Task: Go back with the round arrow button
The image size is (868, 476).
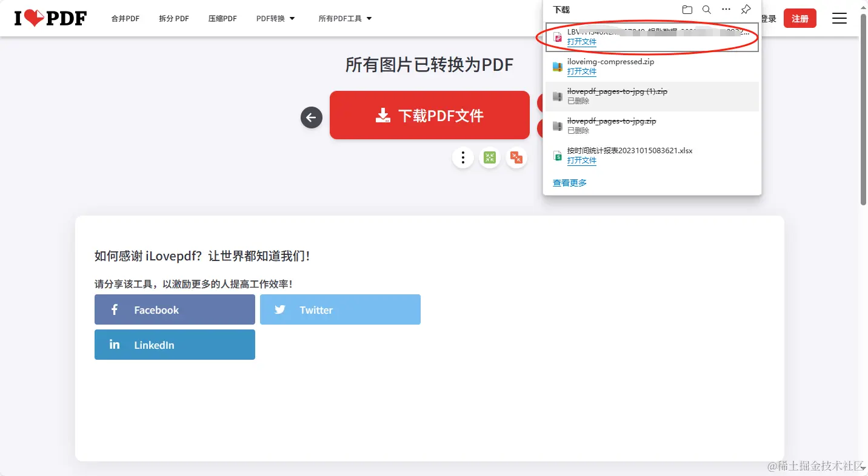Action: click(x=312, y=117)
